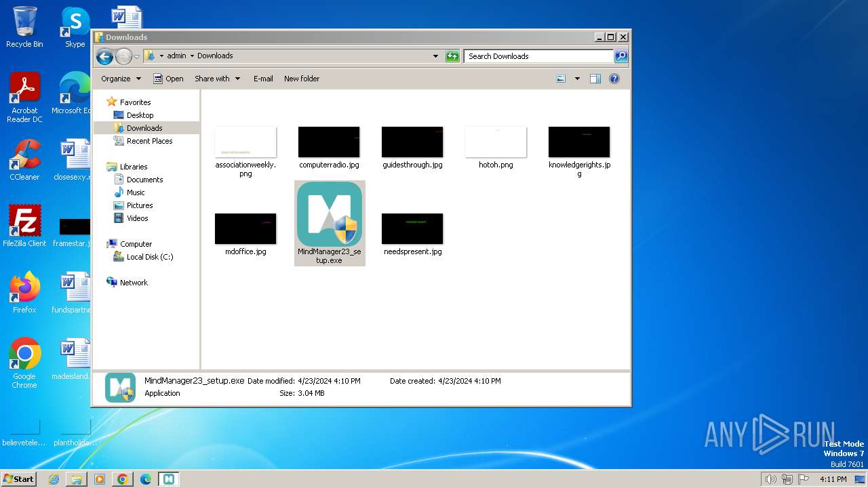Select Desktop under Favorites

140,115
